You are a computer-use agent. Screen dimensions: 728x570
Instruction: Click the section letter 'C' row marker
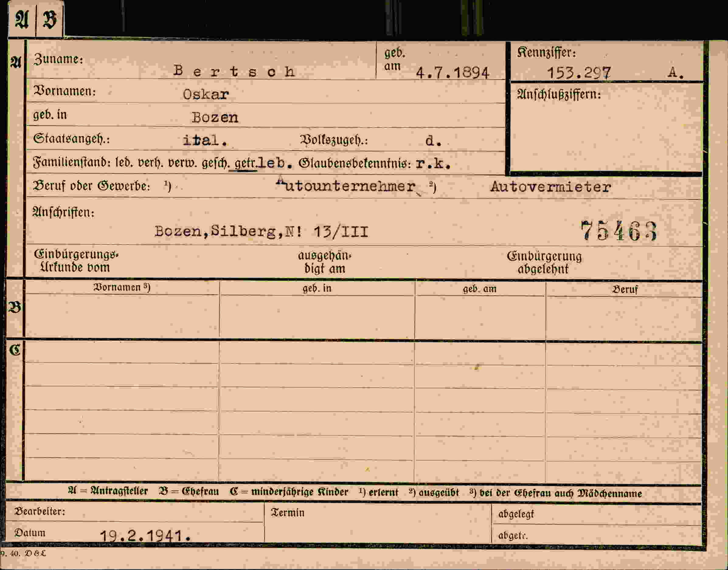click(x=15, y=350)
